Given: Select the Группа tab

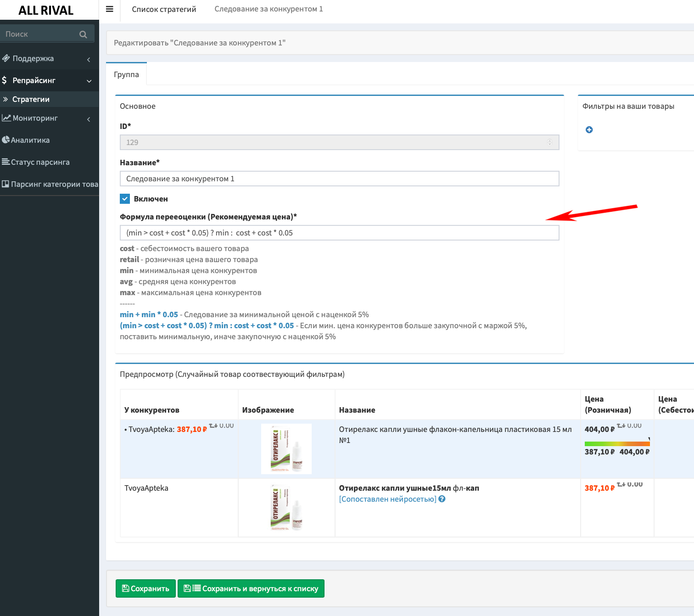Looking at the screenshot, I should pyautogui.click(x=126, y=74).
